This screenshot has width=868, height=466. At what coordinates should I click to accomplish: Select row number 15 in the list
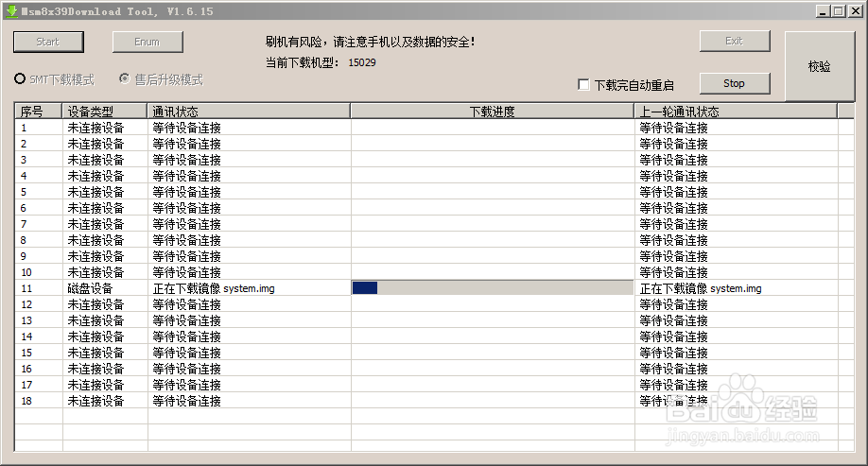26,353
